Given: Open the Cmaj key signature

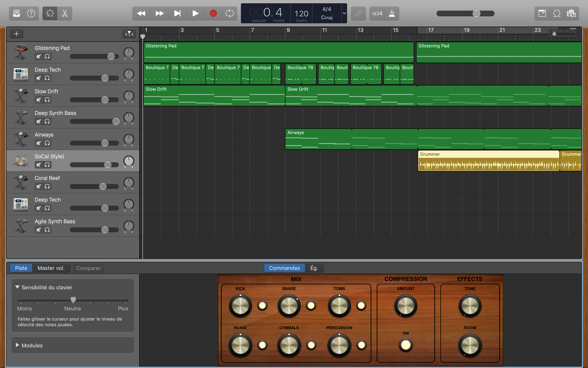Looking at the screenshot, I should [x=327, y=18].
